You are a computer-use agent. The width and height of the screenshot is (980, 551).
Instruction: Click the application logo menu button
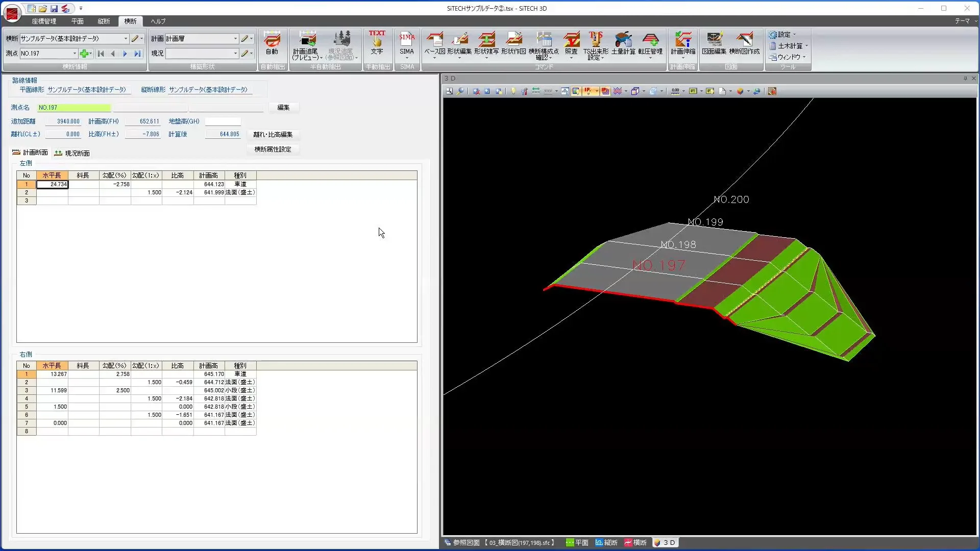(x=12, y=13)
